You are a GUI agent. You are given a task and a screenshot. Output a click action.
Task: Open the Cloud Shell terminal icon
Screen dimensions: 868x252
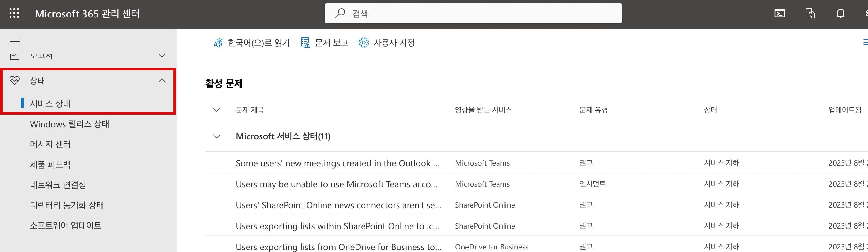pyautogui.click(x=779, y=13)
